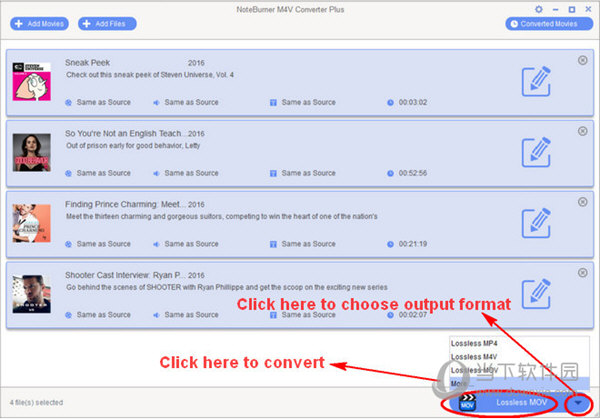Click the clock icon beside 00:52:56
The height and width of the screenshot is (419, 600).
coord(390,173)
